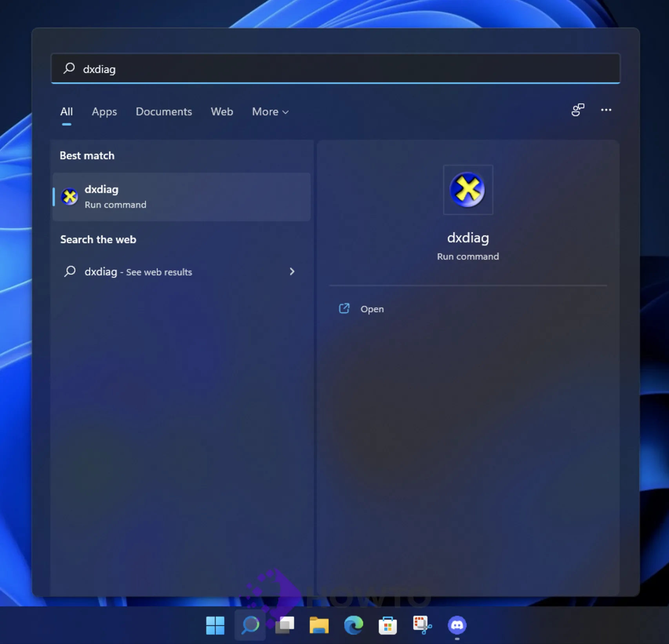Open the search feedback icon
Screen dimensions: 669x644
[x=578, y=110]
